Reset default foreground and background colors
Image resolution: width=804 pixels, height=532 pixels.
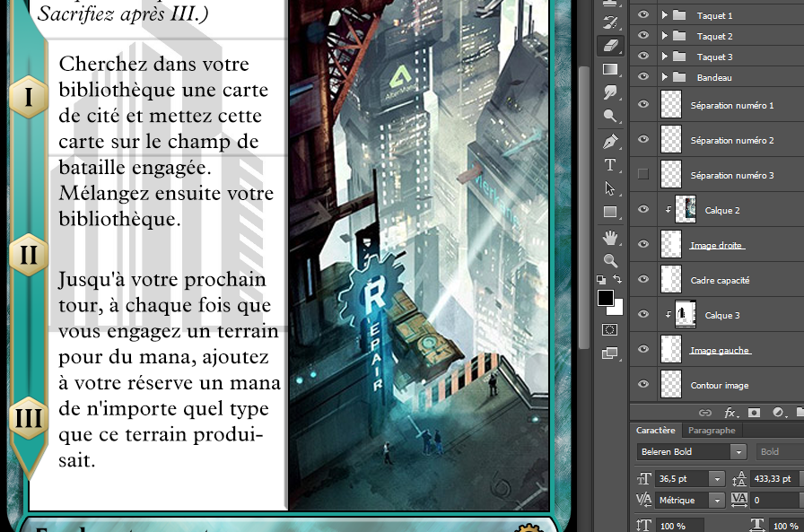(x=601, y=280)
